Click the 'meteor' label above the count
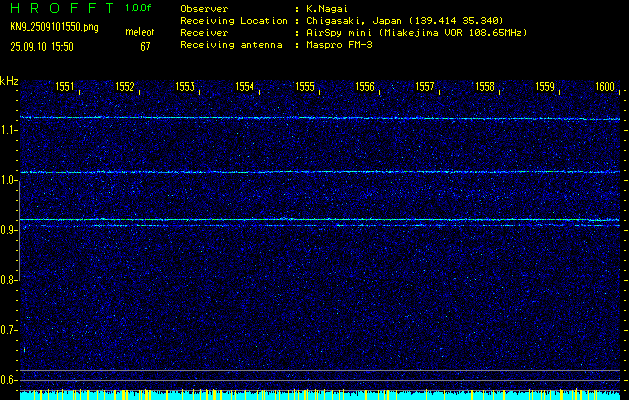629x400 pixels. (140, 32)
